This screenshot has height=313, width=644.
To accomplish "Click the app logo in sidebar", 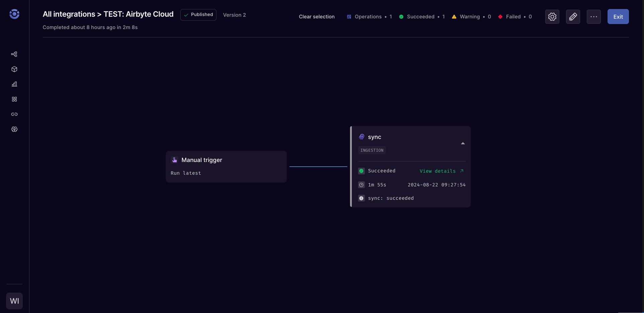I will pos(14,14).
